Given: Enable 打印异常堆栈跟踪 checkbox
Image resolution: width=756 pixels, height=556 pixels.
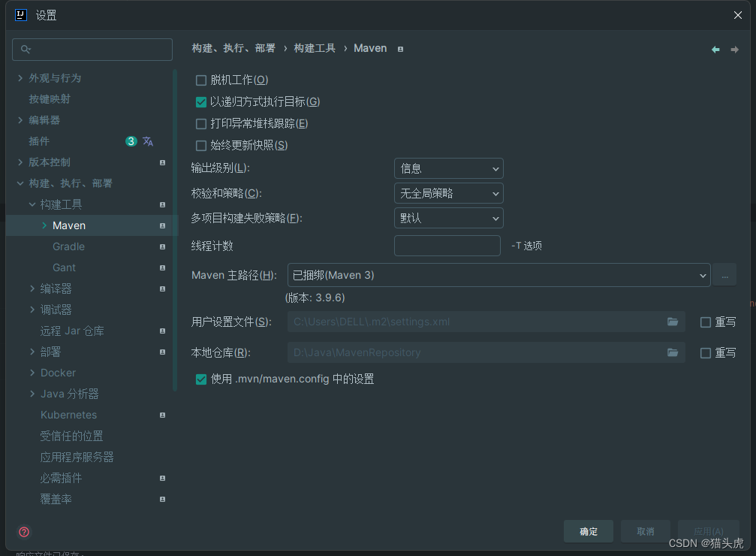Looking at the screenshot, I should (x=201, y=124).
